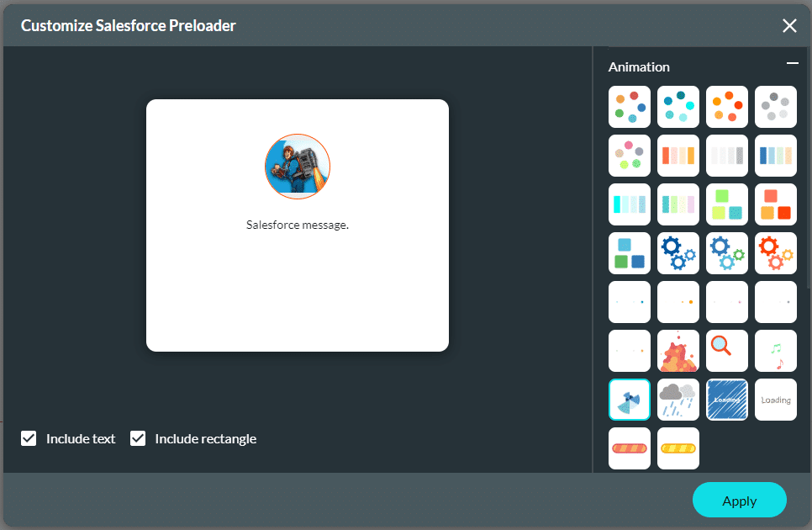812x530 pixels.
Task: Select the blue gears animation
Action: coord(678,252)
